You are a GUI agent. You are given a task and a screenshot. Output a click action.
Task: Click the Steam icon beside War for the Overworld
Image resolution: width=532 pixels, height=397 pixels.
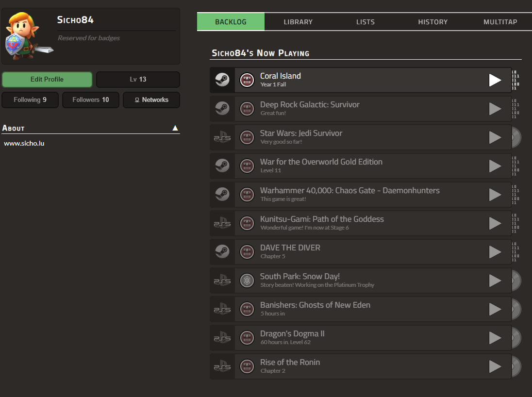[222, 165]
